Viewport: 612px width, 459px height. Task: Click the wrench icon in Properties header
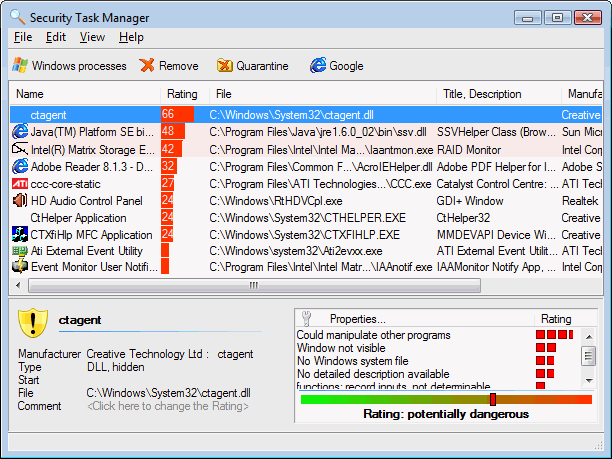(x=307, y=319)
